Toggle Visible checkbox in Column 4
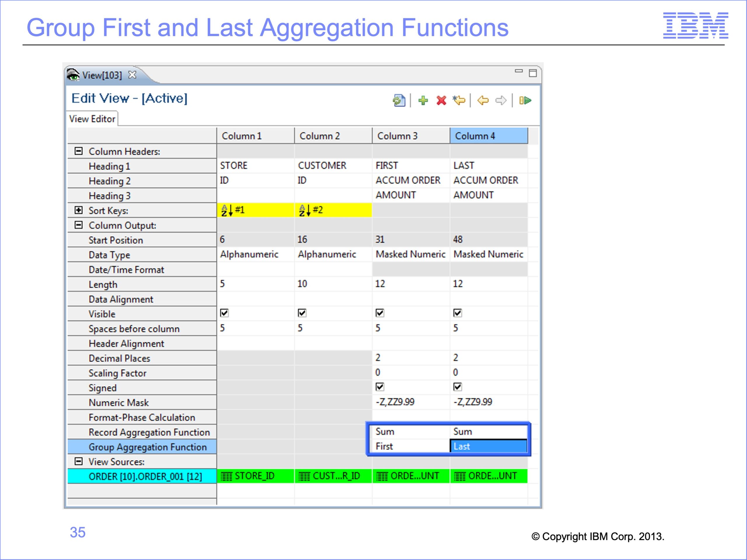The width and height of the screenshot is (747, 560). (457, 313)
